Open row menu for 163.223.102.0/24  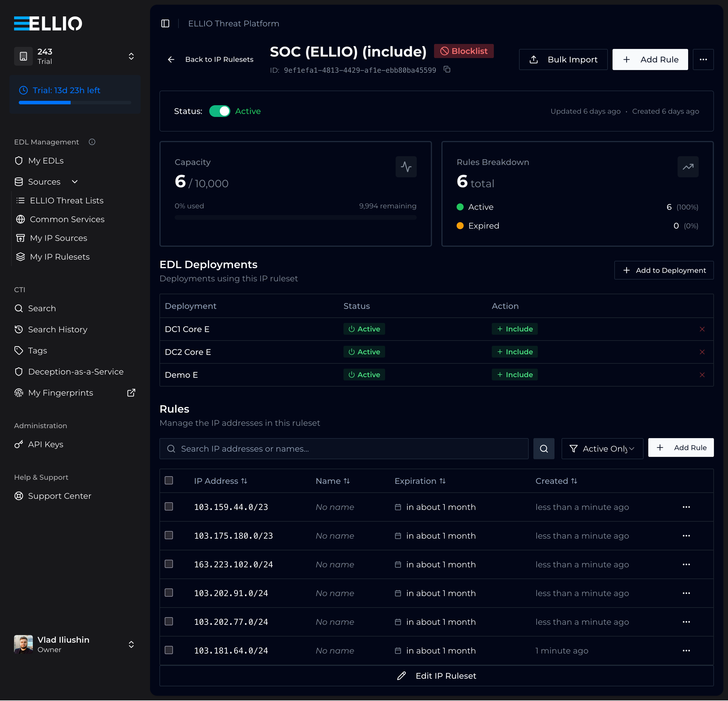[686, 564]
